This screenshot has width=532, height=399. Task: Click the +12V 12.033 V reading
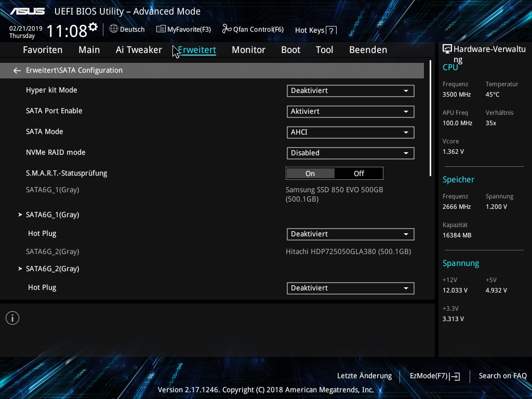[455, 290]
